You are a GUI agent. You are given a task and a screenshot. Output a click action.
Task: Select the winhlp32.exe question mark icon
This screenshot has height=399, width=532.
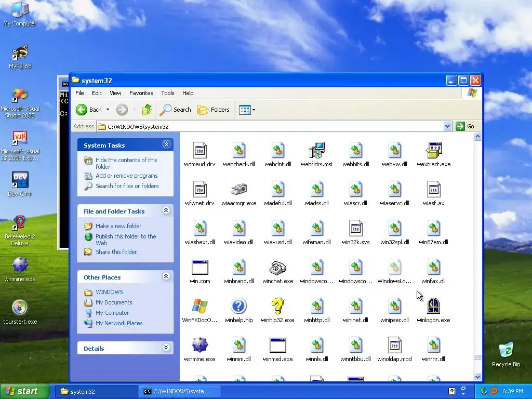click(x=277, y=306)
